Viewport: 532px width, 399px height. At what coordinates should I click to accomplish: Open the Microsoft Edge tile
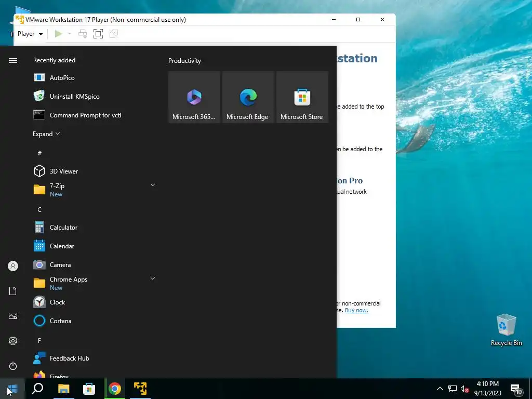coord(248,97)
